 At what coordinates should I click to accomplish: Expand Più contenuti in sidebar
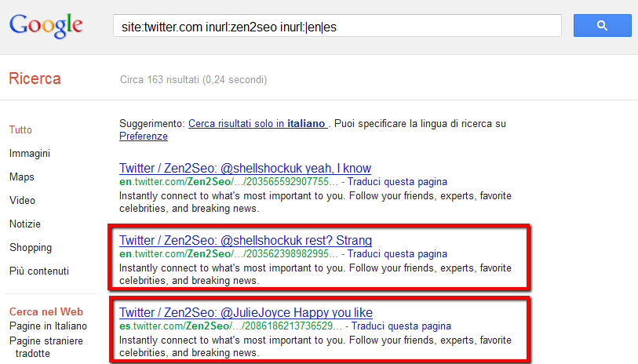(x=39, y=271)
